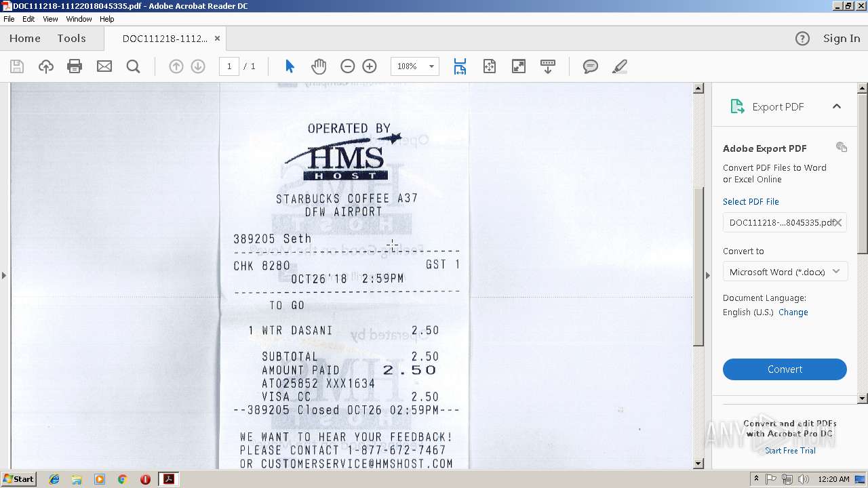Open the Windows Start button
This screenshot has height=488, width=868.
(18, 479)
